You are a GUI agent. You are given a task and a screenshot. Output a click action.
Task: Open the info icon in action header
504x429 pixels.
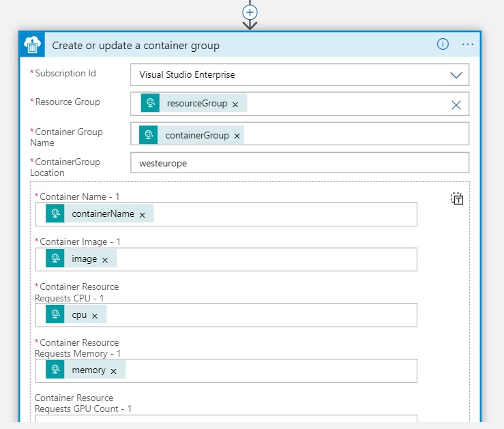443,44
